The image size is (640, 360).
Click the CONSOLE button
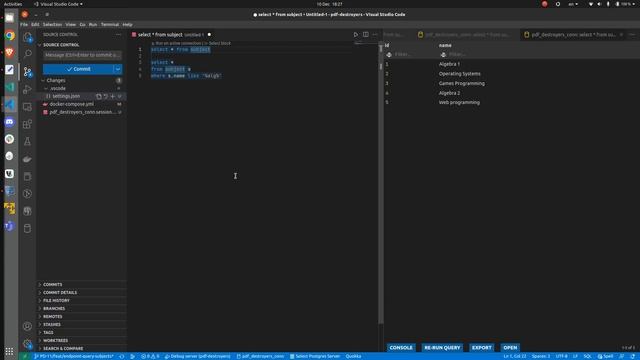click(x=401, y=348)
